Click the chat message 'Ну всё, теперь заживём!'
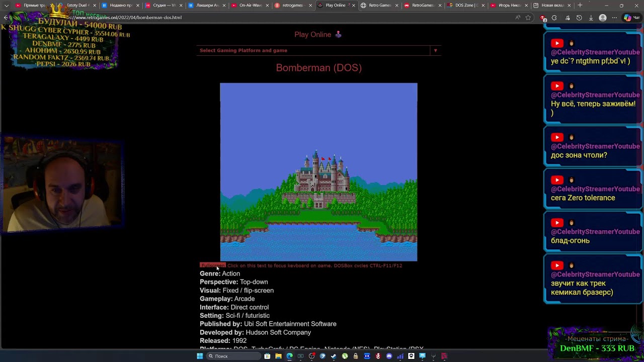Viewport: 644px width, 362px height. pyautogui.click(x=593, y=108)
